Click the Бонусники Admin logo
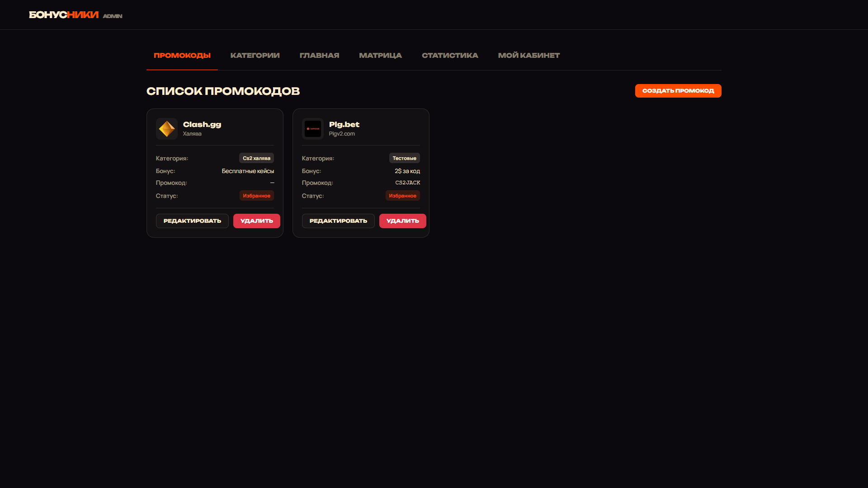This screenshot has width=868, height=488. click(x=75, y=15)
